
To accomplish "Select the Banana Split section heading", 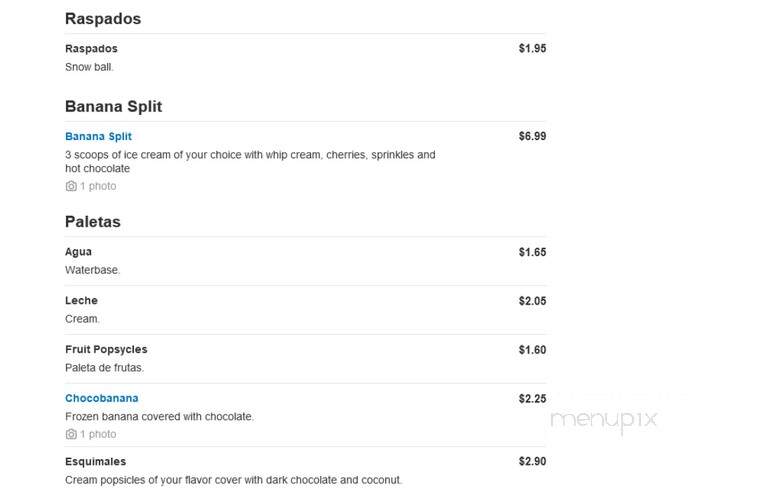I will (113, 106).
